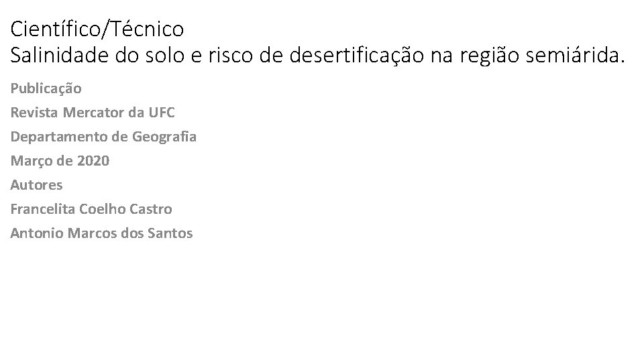Select the "Março de 2020" date line
Image resolution: width=644 pixels, height=362 pixels.
(x=60, y=161)
